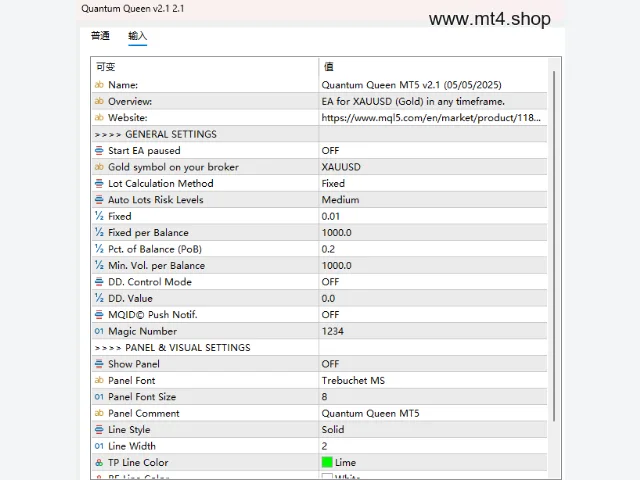The height and width of the screenshot is (480, 640).
Task: Edit the Gold symbol value XAUUSD
Action: click(x=433, y=167)
